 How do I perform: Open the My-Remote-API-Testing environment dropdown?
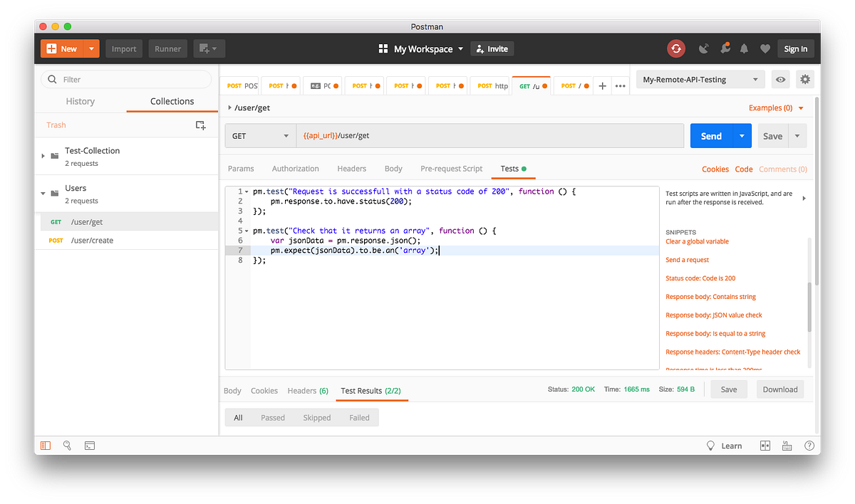pyautogui.click(x=700, y=79)
